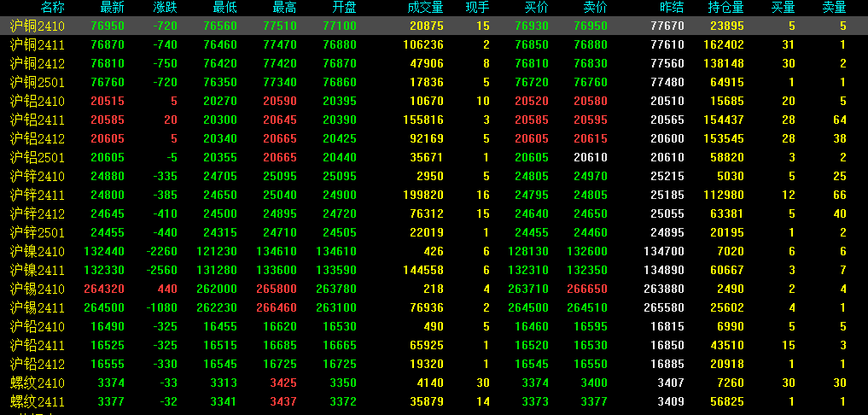Click red latest price 264320 of 沪锡2410
This screenshot has height=415, width=868.
(x=104, y=289)
